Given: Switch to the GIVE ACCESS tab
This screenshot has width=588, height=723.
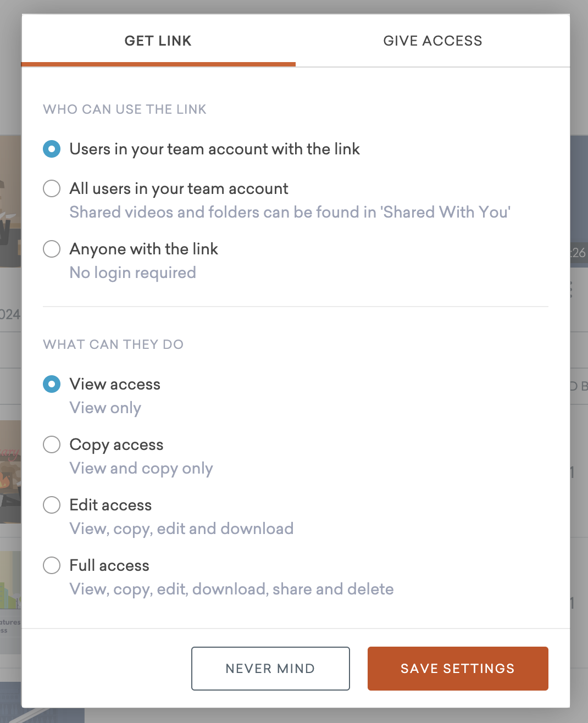Looking at the screenshot, I should pos(432,40).
